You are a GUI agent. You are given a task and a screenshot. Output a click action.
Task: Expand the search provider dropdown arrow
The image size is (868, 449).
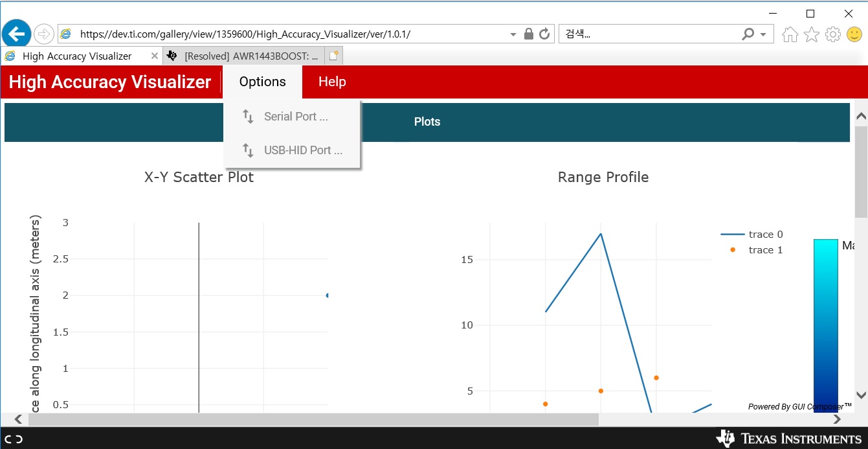tap(763, 34)
